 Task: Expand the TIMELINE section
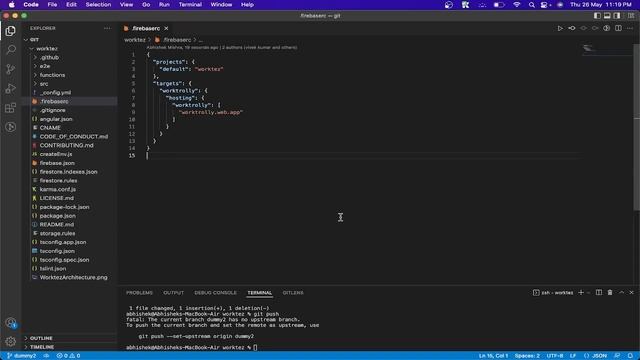[42, 347]
